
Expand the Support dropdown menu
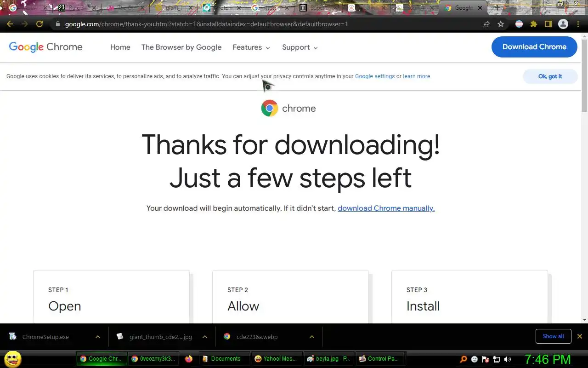[x=300, y=47]
